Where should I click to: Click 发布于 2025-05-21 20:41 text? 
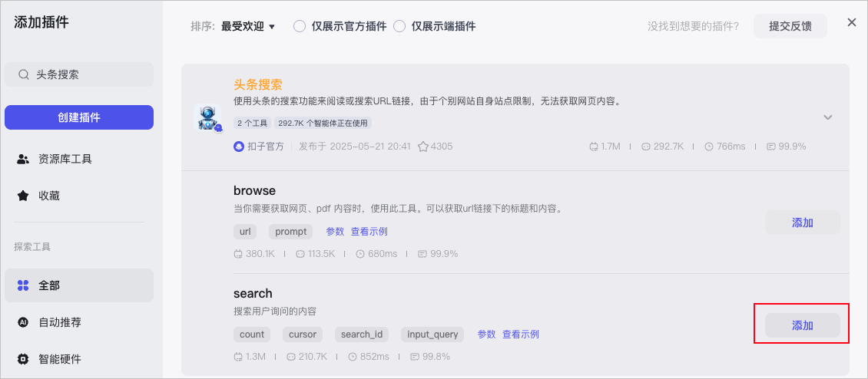pos(355,147)
